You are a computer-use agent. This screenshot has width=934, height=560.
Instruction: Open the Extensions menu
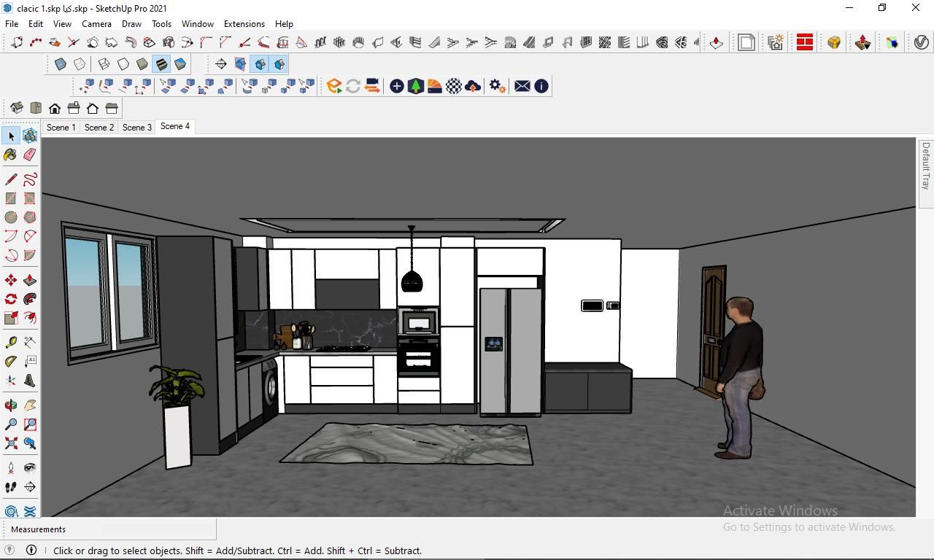[x=244, y=23]
